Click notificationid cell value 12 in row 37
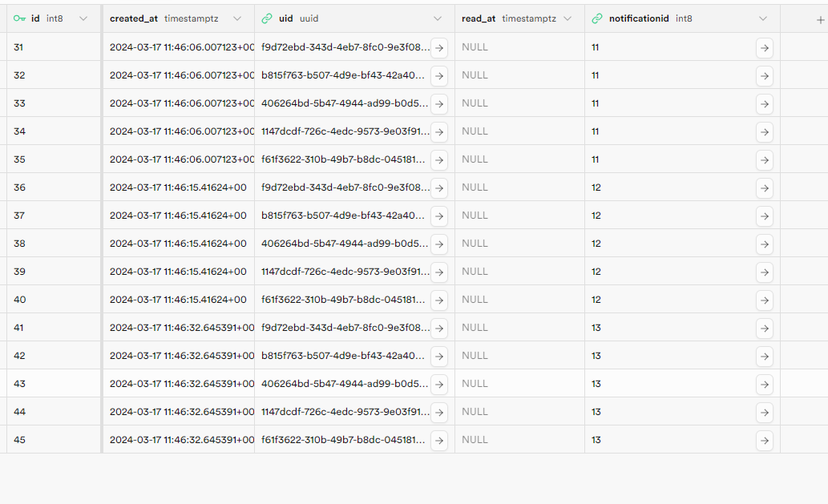Viewport: 828px width, 504px height. tap(596, 216)
